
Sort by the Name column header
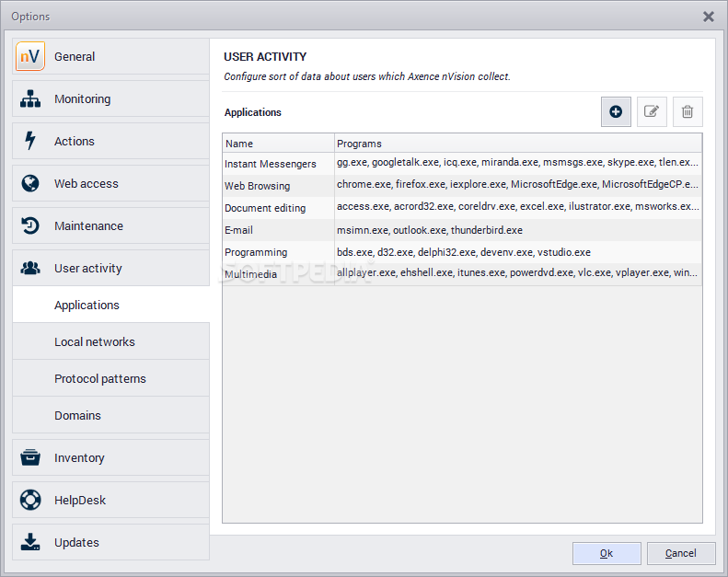[279, 144]
